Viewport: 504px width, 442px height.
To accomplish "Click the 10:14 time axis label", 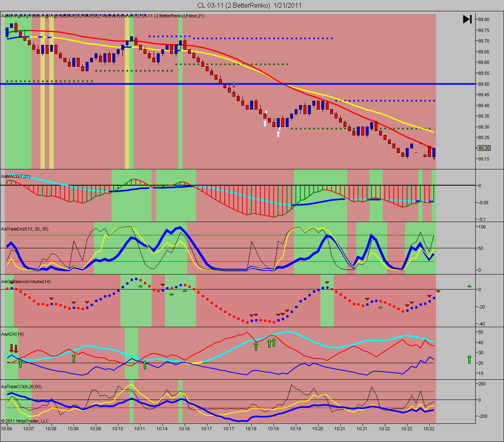I will point(162,429).
